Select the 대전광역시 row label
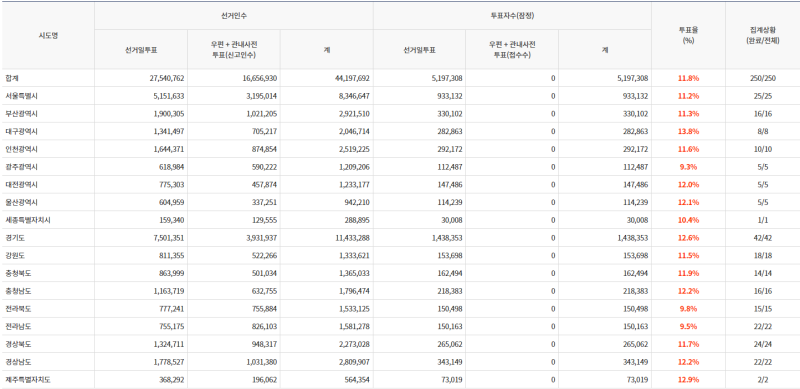Image resolution: width=800 pixels, height=389 pixels. [21, 185]
